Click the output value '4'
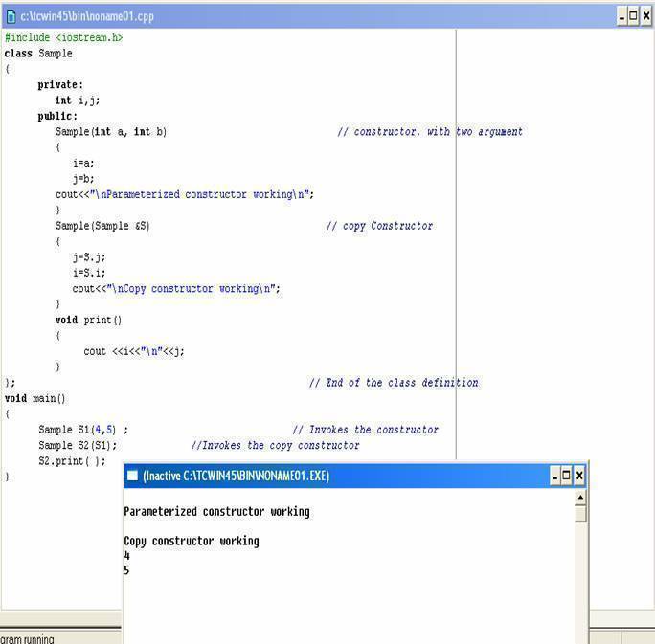655x644 pixels. click(x=127, y=556)
